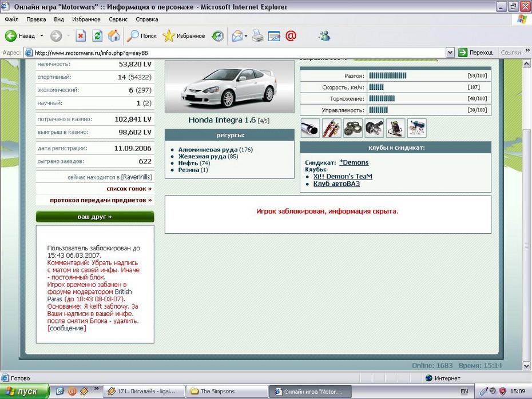Screen dimensions: 532x399
Task: Refresh the page with the green arrows icon
Action: [97, 35]
